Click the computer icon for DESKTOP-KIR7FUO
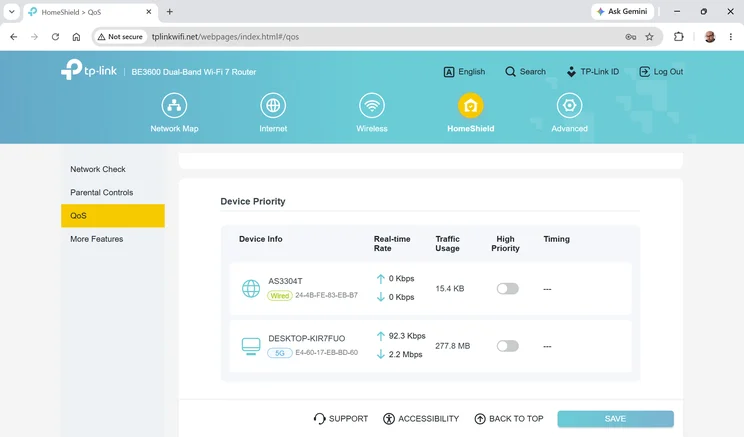 (x=251, y=346)
